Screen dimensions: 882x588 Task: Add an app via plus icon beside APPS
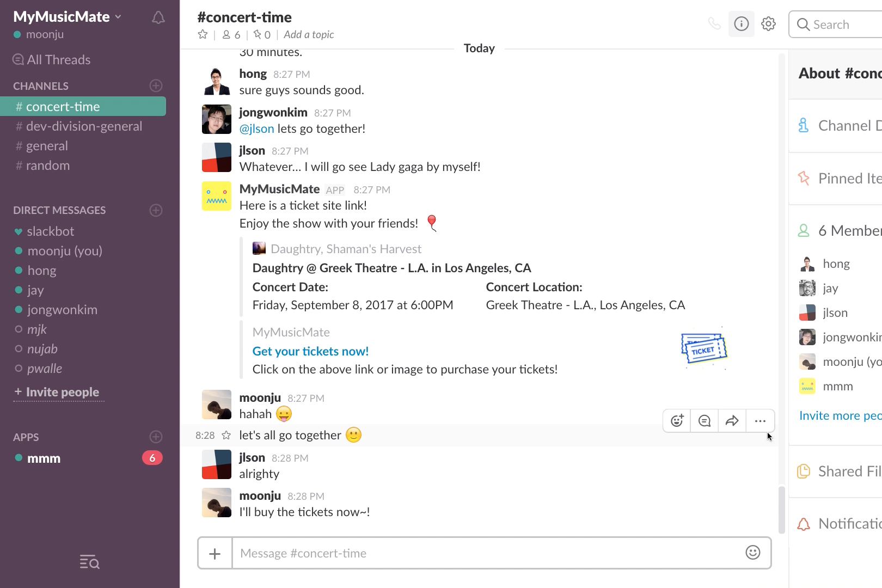pyautogui.click(x=156, y=437)
